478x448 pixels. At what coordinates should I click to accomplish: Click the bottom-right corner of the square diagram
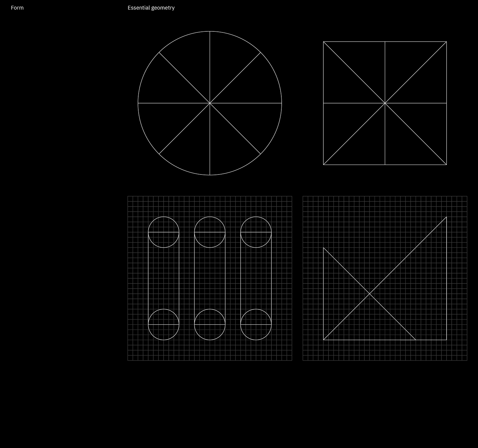pos(446,165)
